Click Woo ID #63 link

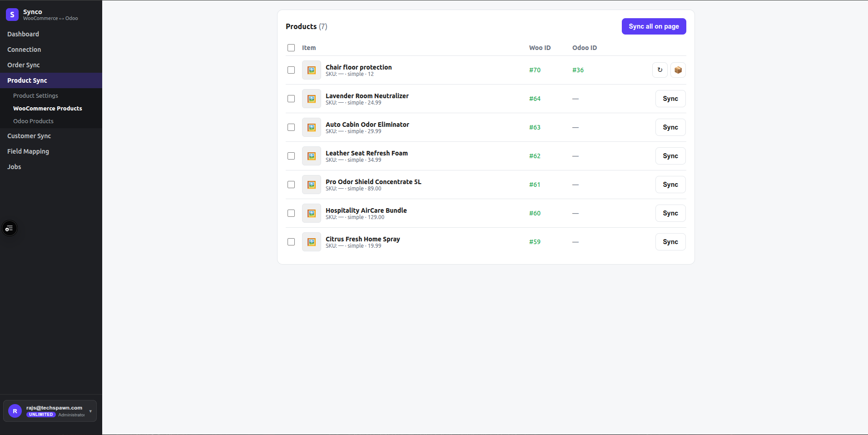[x=535, y=127]
